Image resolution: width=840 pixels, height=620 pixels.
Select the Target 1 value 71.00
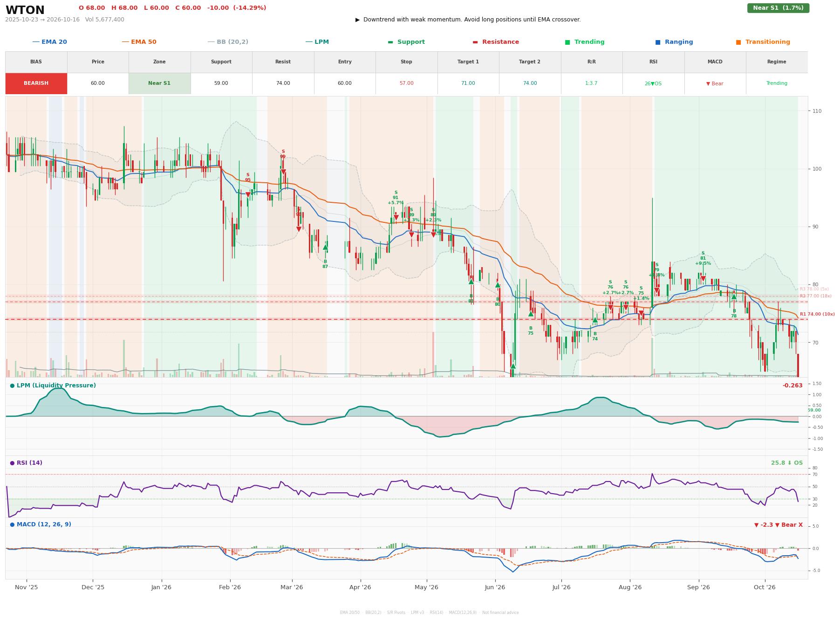click(x=468, y=83)
